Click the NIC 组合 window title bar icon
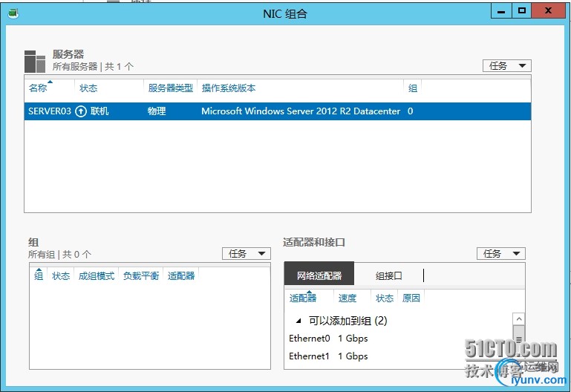Screen dimensions: 571x392 pyautogui.click(x=13, y=14)
